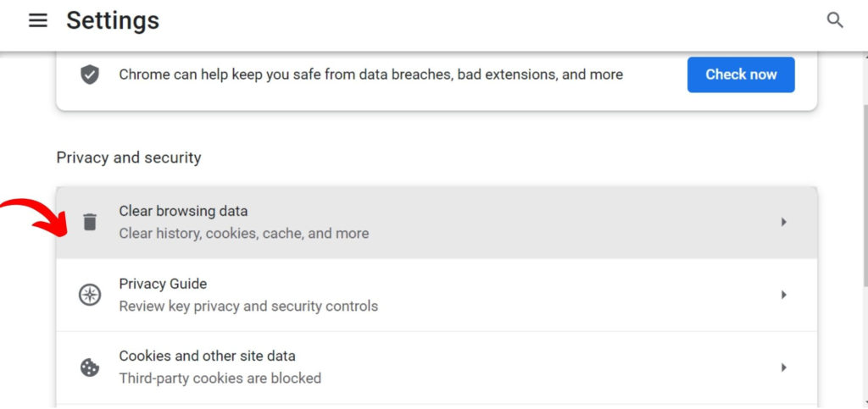This screenshot has width=868, height=409.
Task: Expand Cookies and other site data arrow
Action: pos(784,368)
